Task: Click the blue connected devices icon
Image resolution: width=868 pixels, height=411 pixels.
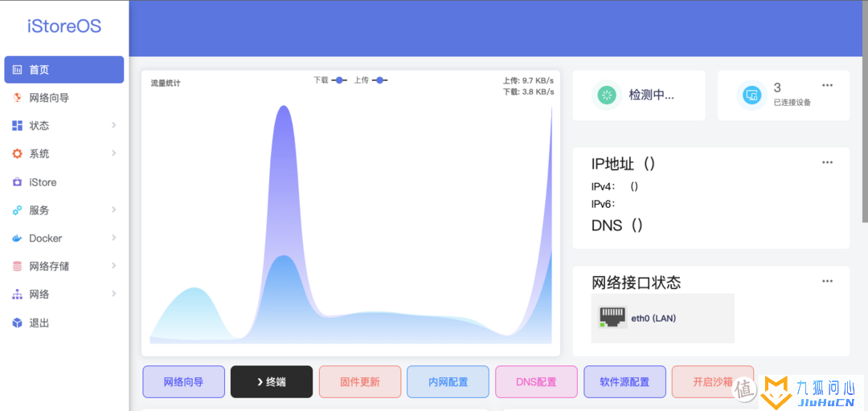Action: [751, 96]
